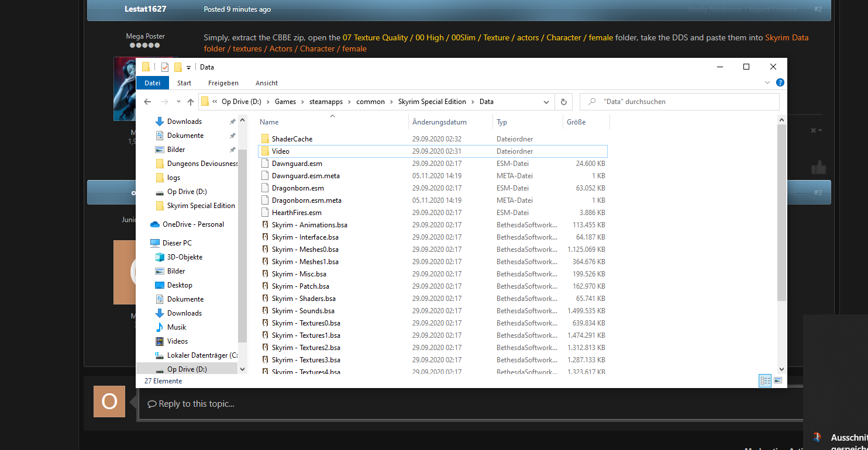Open the Explorer help question mark

[780, 83]
